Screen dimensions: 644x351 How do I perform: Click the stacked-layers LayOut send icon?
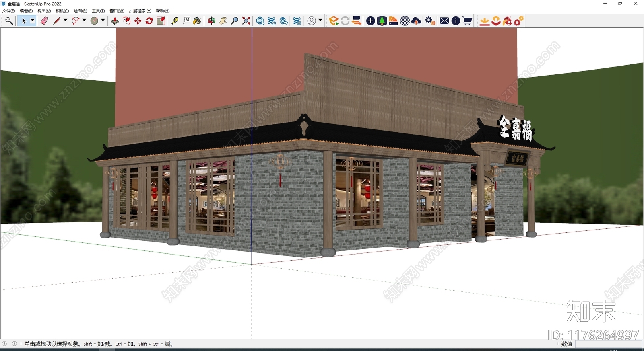click(284, 21)
